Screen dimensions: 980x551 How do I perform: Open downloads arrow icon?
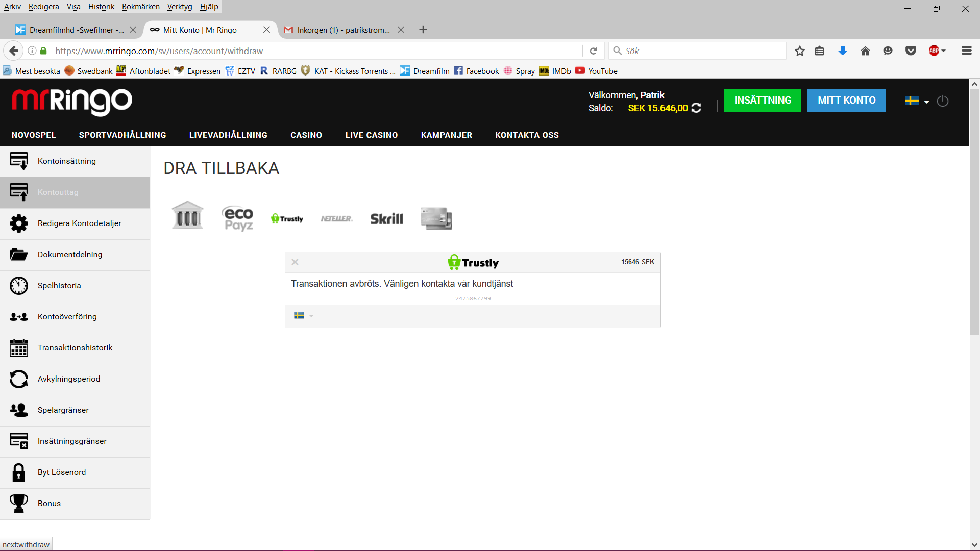click(843, 51)
